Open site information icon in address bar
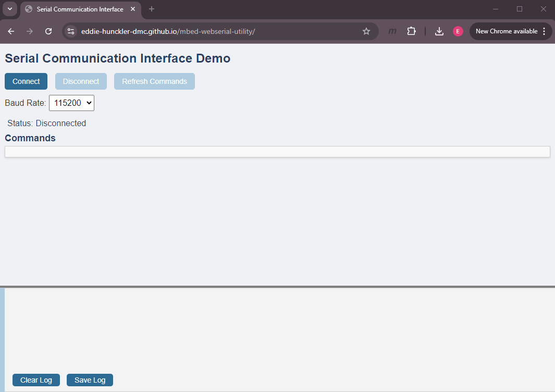The image size is (555, 392). [71, 31]
